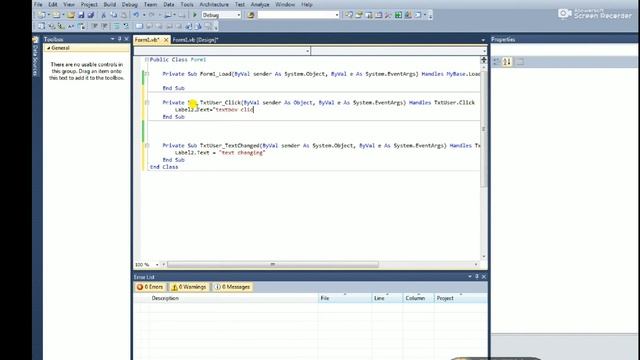
Task: Open the active documents list dropdown arrow
Action: point(483,40)
